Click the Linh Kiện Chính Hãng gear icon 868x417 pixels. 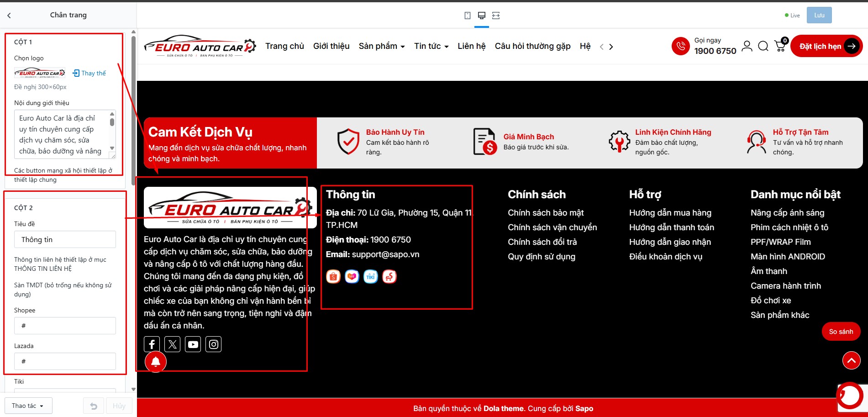(619, 142)
